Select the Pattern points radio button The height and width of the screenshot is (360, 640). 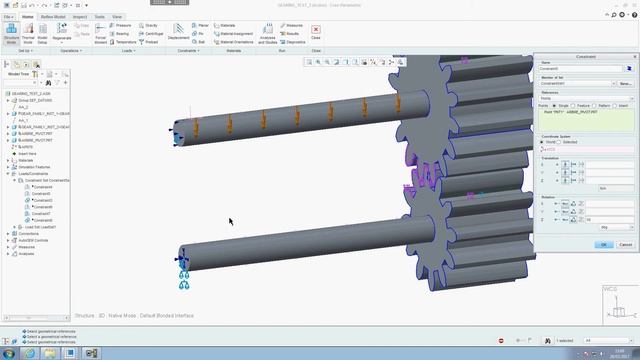tap(594, 106)
